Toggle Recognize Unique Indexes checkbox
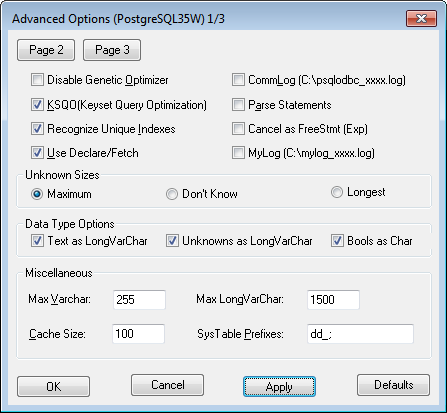The image size is (447, 413). coord(37,129)
